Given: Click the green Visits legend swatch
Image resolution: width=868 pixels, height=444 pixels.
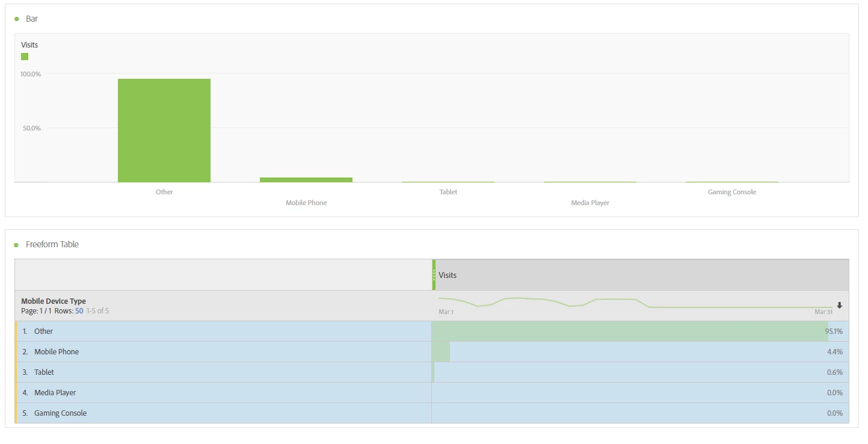Looking at the screenshot, I should [x=25, y=57].
